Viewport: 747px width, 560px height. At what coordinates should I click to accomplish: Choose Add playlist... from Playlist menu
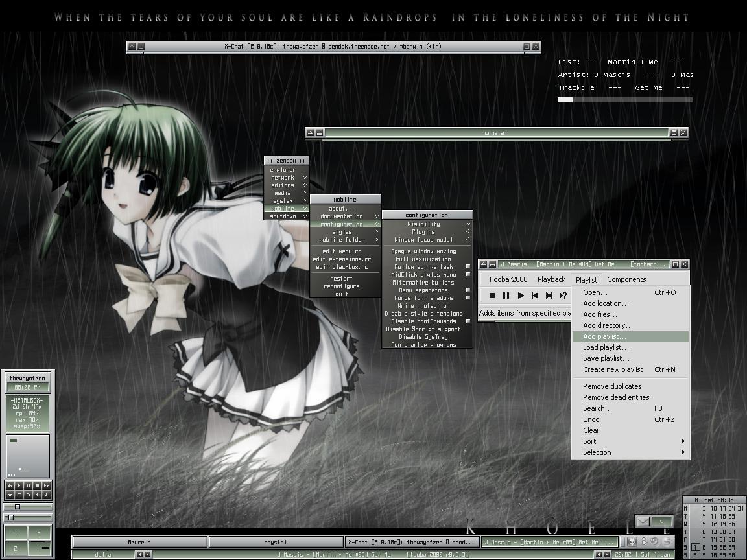pyautogui.click(x=630, y=336)
